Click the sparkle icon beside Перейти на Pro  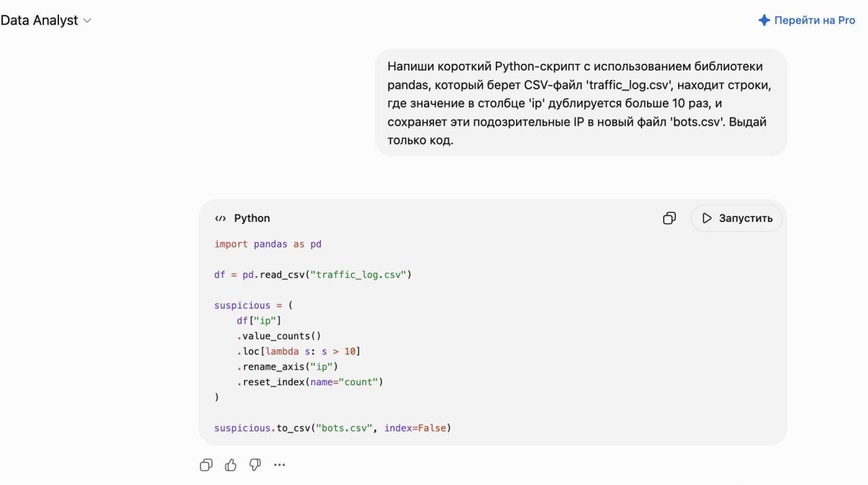click(764, 20)
